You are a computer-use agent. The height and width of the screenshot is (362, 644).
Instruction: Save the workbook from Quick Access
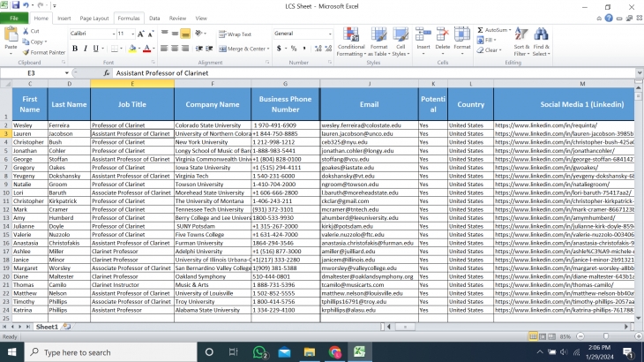[16, 5]
